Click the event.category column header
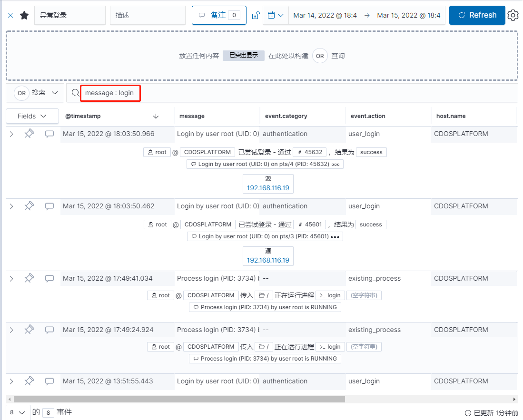Image resolution: width=523 pixels, height=420 pixels. click(x=286, y=116)
